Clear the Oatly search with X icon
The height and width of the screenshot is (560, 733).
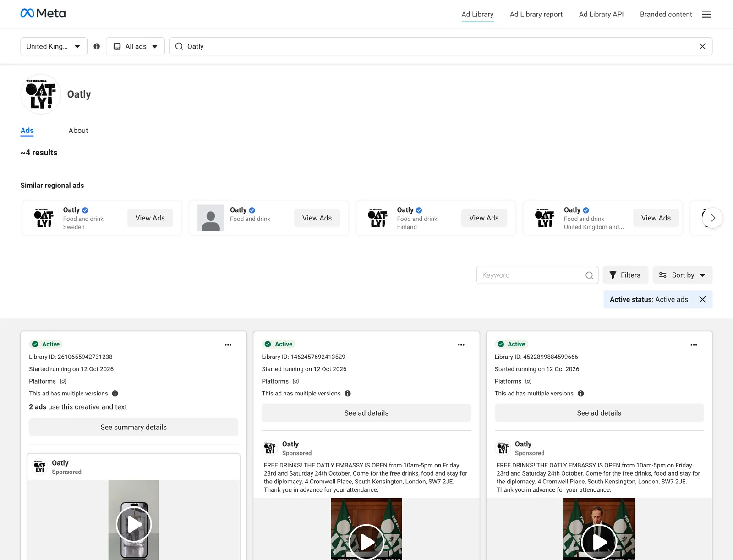(x=702, y=46)
